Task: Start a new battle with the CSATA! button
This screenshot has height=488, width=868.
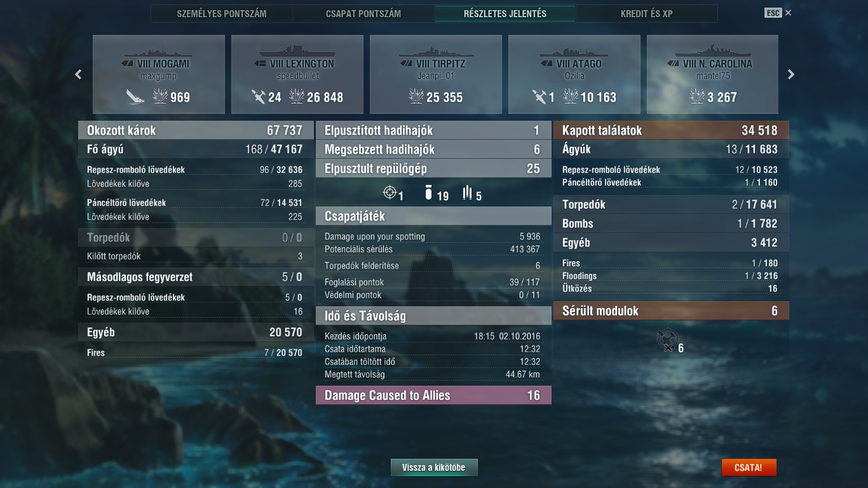Action: [749, 467]
